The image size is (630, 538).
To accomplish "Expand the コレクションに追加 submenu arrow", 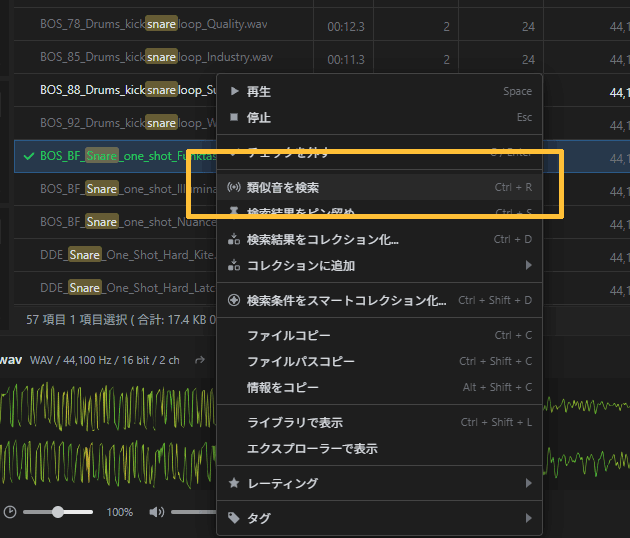I will [528, 265].
